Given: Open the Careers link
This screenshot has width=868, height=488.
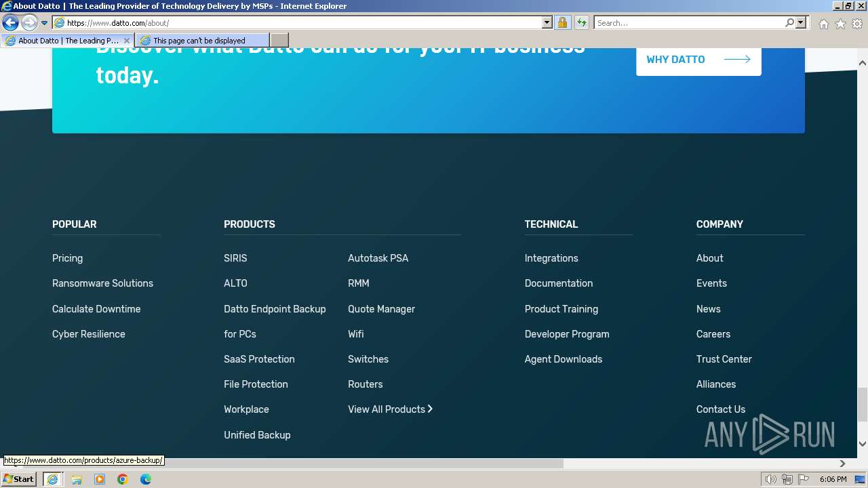Looking at the screenshot, I should click(x=713, y=334).
